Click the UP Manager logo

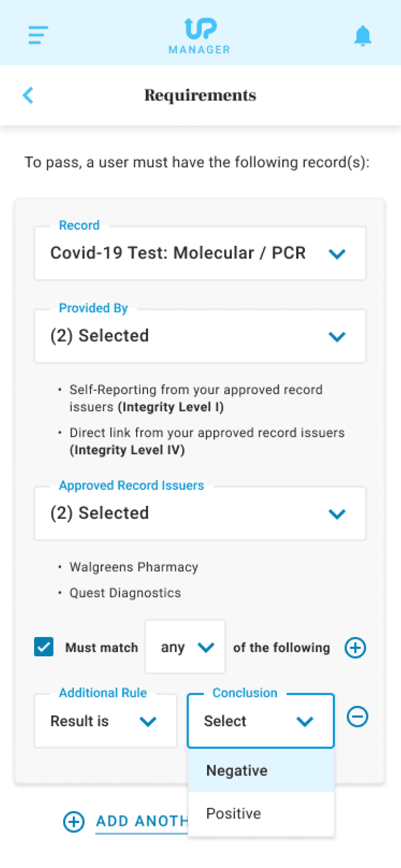click(200, 36)
